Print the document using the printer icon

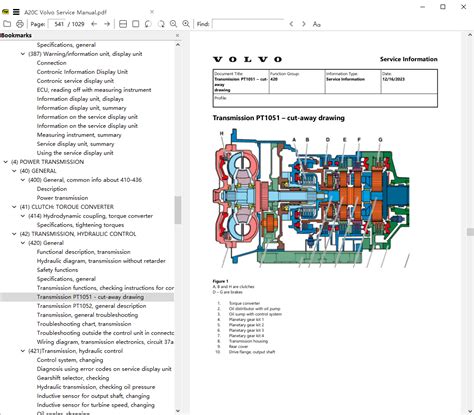click(20, 24)
